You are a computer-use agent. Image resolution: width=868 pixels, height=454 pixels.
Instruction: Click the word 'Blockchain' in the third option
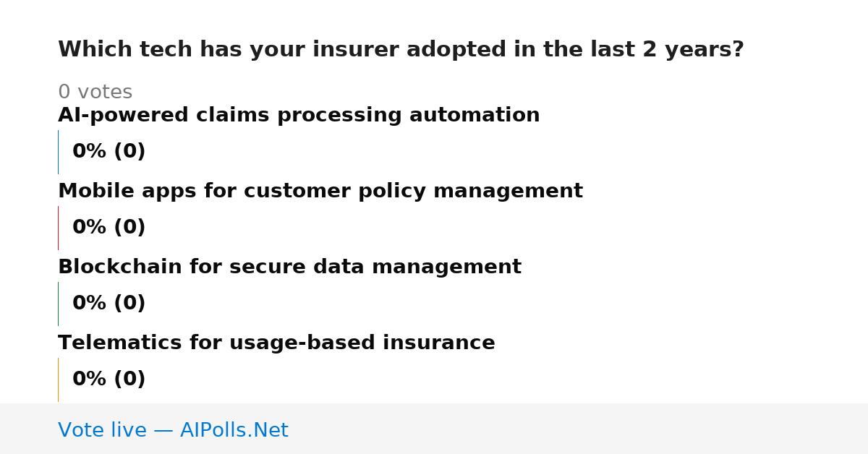120,267
